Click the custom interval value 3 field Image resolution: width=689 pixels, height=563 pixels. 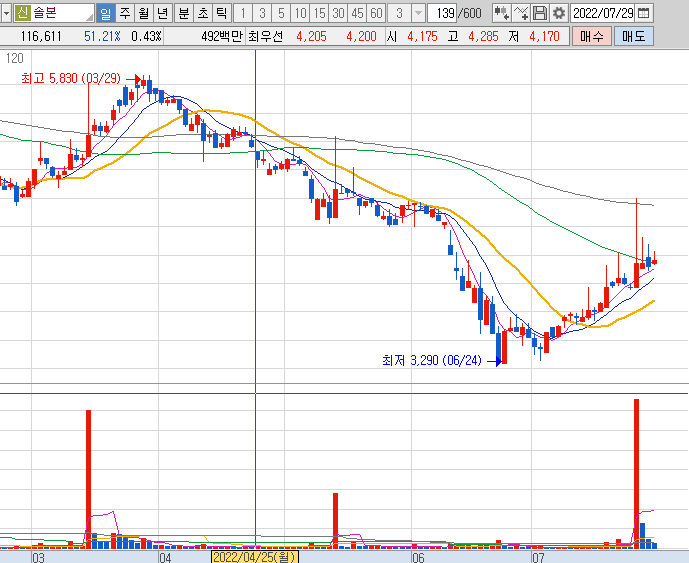pos(399,13)
